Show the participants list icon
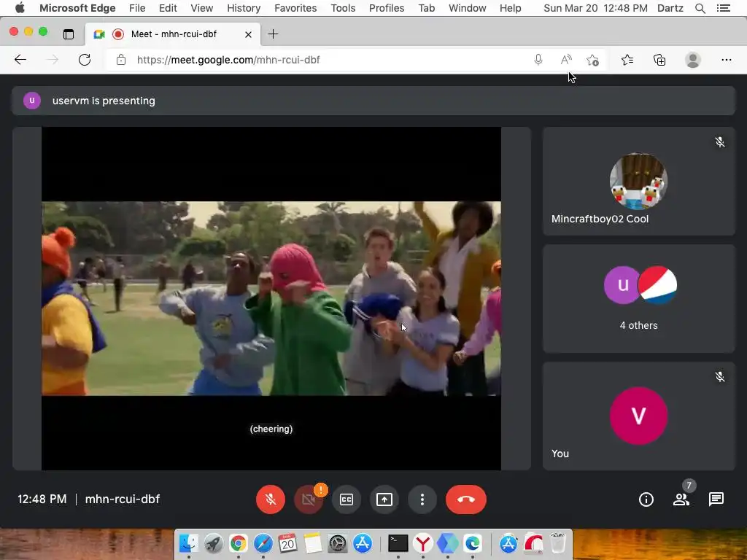The image size is (747, 560). click(681, 499)
